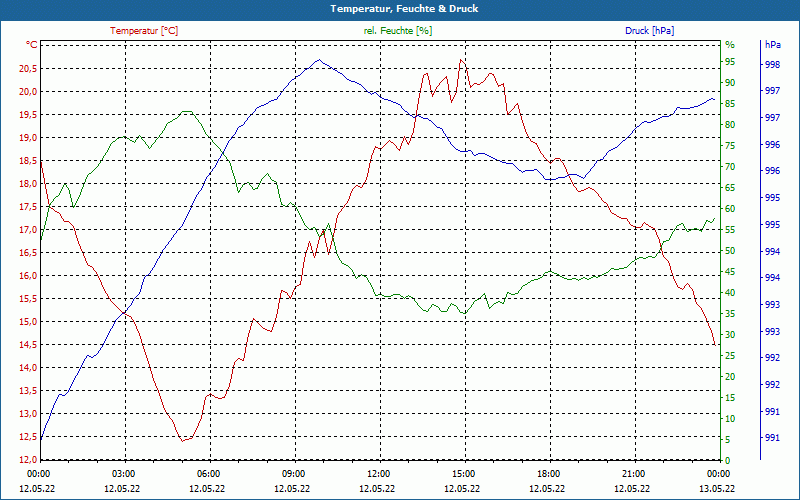Click the green '95' humidity axis tick

[730, 62]
